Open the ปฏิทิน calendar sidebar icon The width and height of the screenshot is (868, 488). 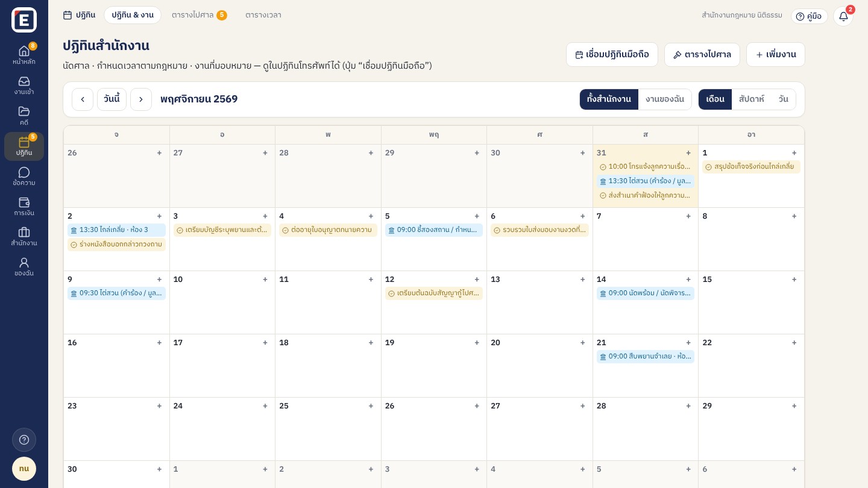point(24,146)
